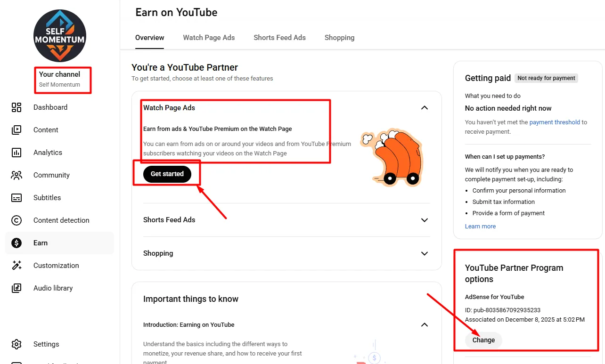
Task: Click the Content video icon
Action: point(16,130)
